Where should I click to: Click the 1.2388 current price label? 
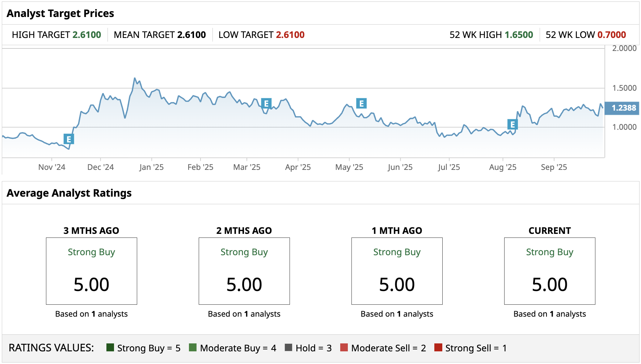[x=623, y=108]
